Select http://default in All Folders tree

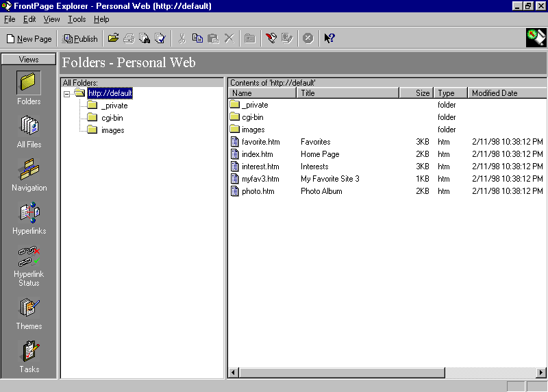(110, 93)
